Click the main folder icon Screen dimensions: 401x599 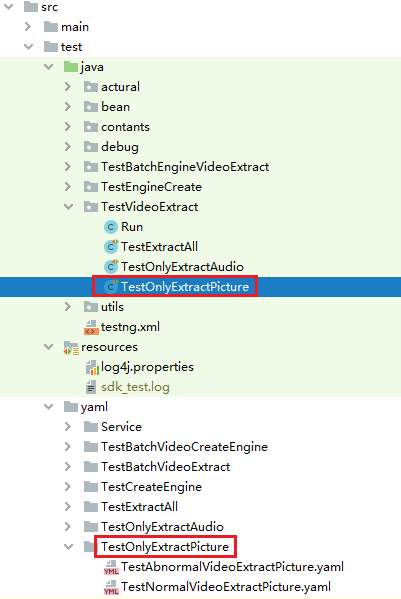51,27
